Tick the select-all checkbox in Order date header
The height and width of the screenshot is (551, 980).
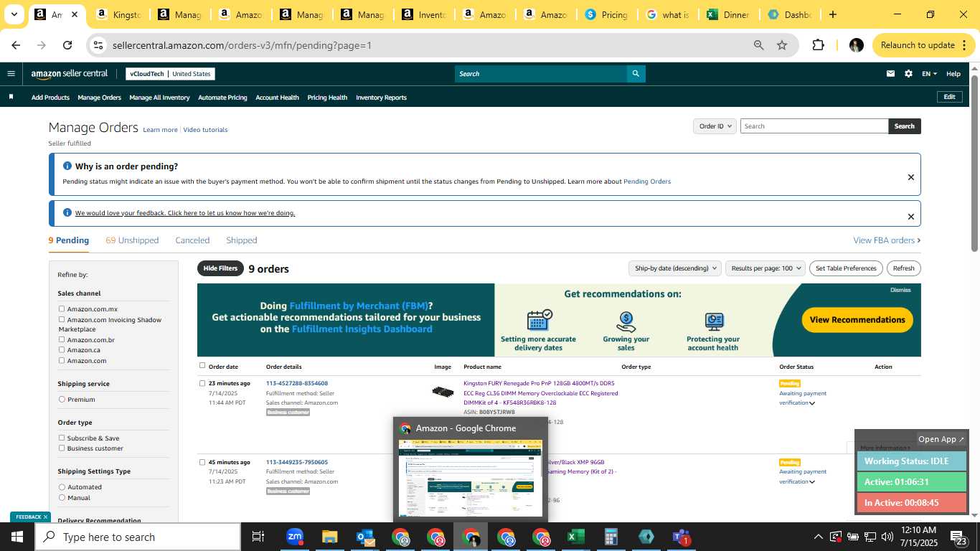(202, 366)
